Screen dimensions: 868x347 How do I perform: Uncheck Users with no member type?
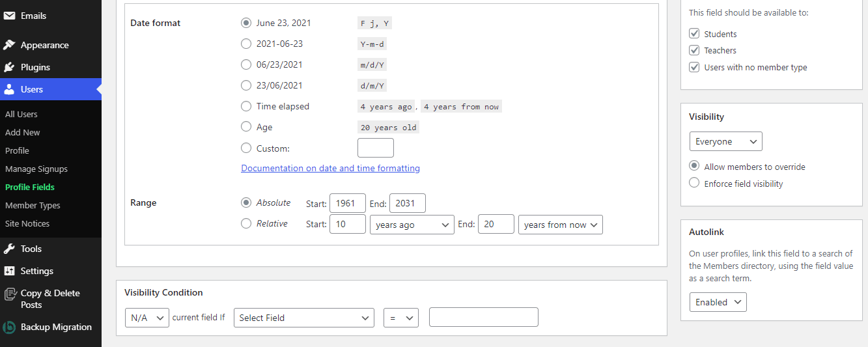[x=694, y=67]
